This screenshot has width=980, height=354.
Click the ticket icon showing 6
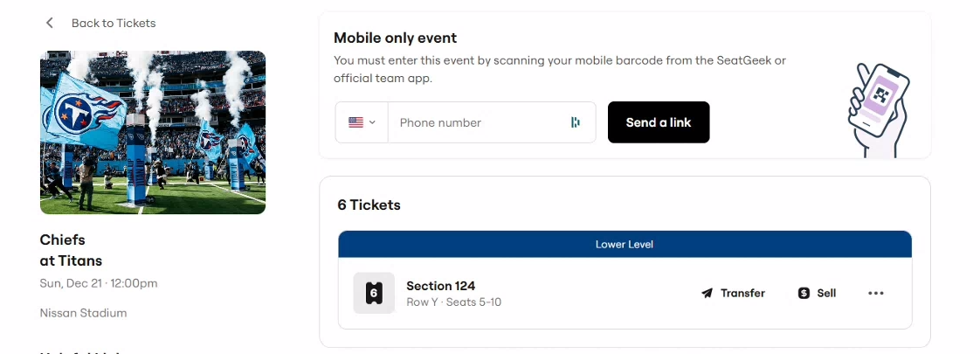click(374, 293)
